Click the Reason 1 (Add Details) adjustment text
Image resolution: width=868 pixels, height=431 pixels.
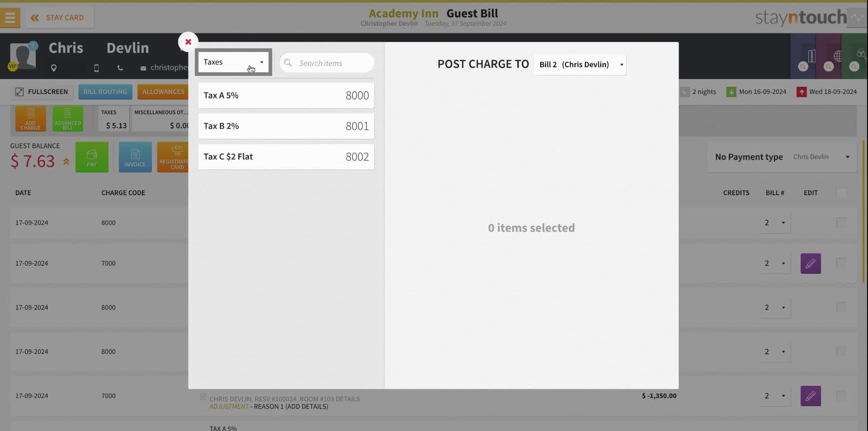pyautogui.click(x=291, y=407)
